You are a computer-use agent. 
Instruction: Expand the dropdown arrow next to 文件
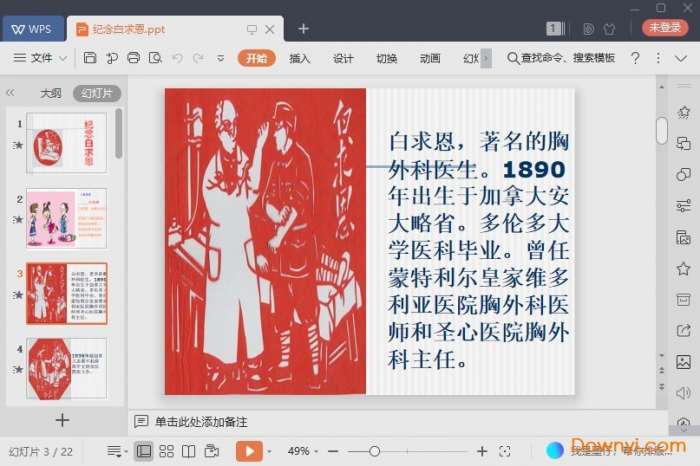[63, 58]
